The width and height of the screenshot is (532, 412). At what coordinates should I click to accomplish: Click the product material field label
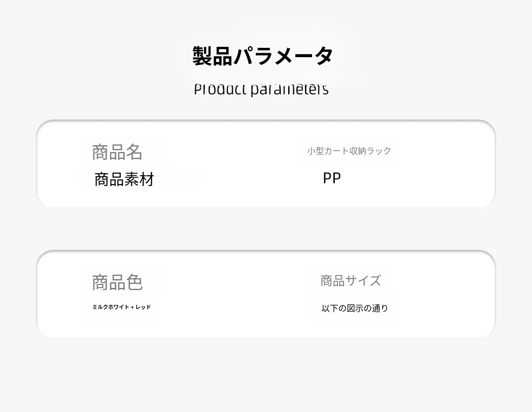click(124, 179)
